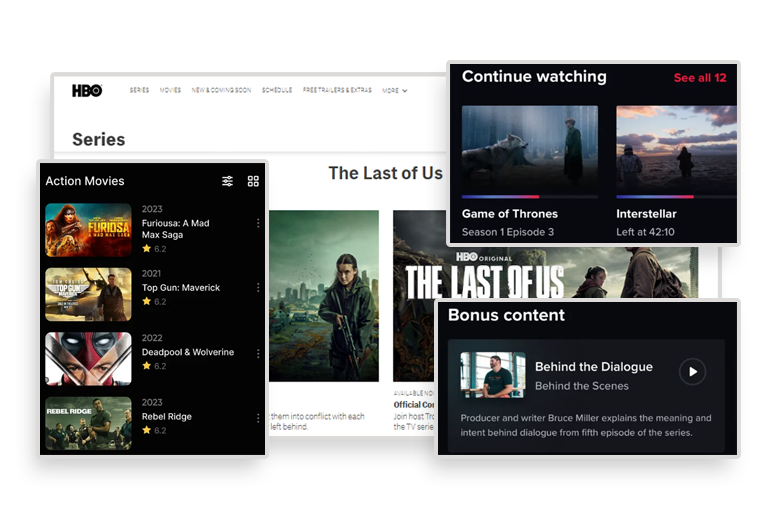
Task: Click the Continue watching heading
Action: pos(534,76)
